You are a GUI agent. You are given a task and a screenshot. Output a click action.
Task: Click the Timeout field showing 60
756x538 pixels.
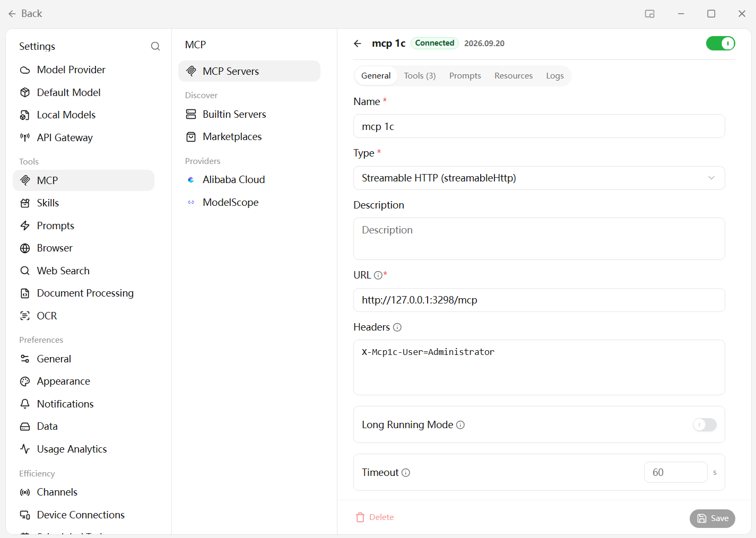click(675, 472)
